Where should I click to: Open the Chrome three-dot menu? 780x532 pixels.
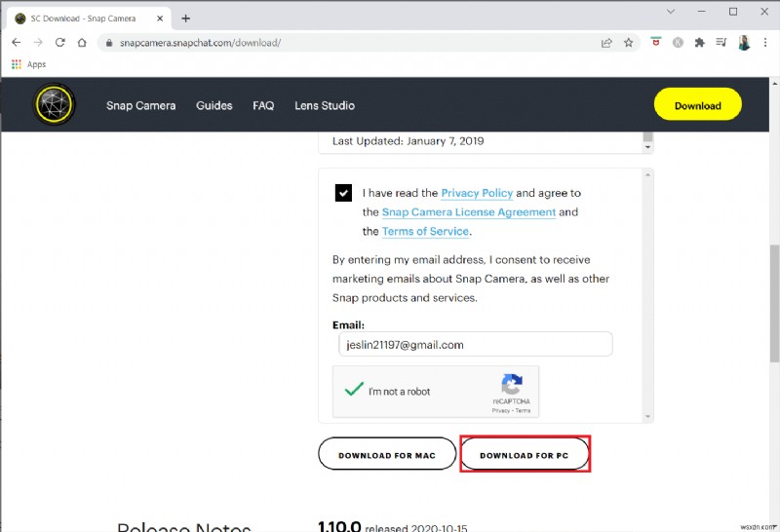coord(765,43)
